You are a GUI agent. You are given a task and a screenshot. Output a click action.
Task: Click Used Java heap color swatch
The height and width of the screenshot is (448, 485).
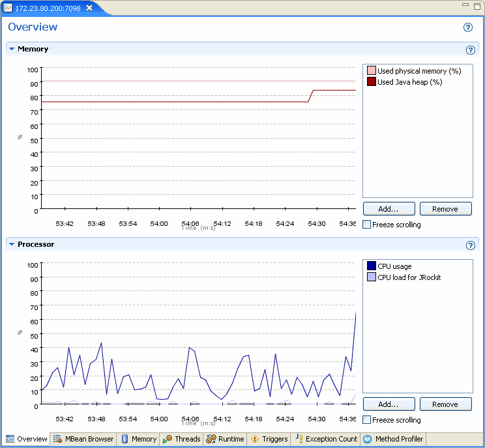pos(371,81)
